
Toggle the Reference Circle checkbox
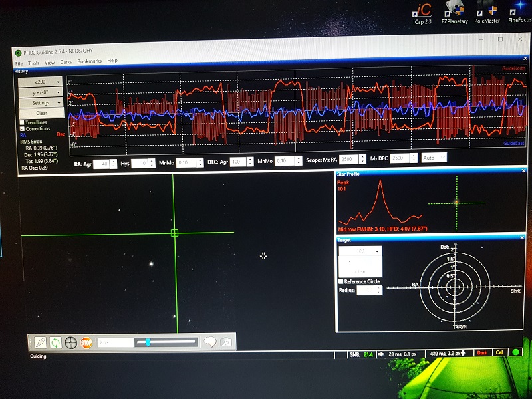tap(341, 281)
